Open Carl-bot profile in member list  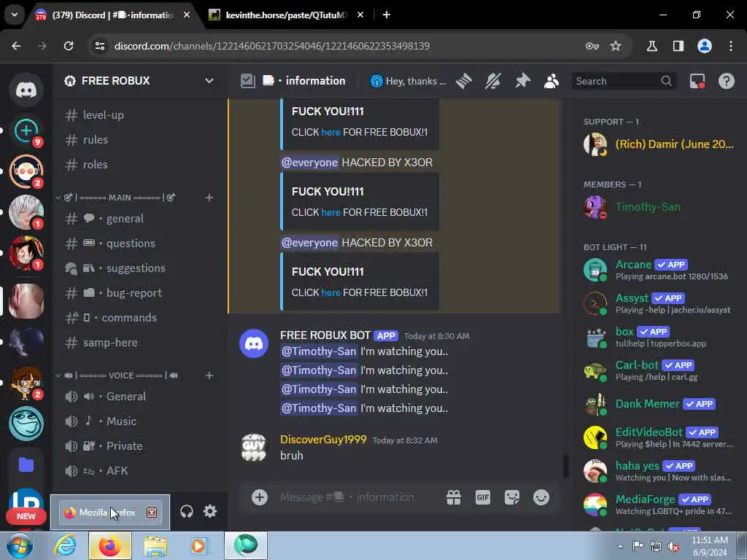[x=659, y=370]
